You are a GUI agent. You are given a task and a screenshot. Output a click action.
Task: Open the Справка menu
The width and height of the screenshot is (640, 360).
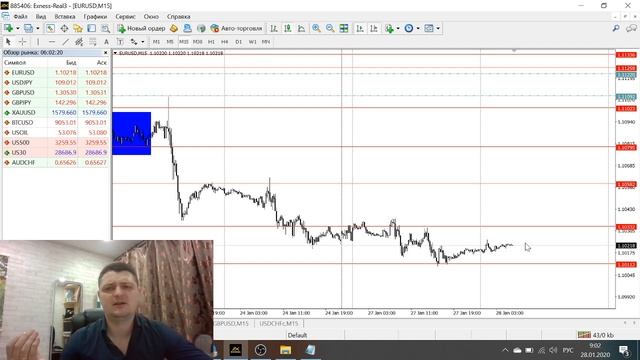coord(178,17)
